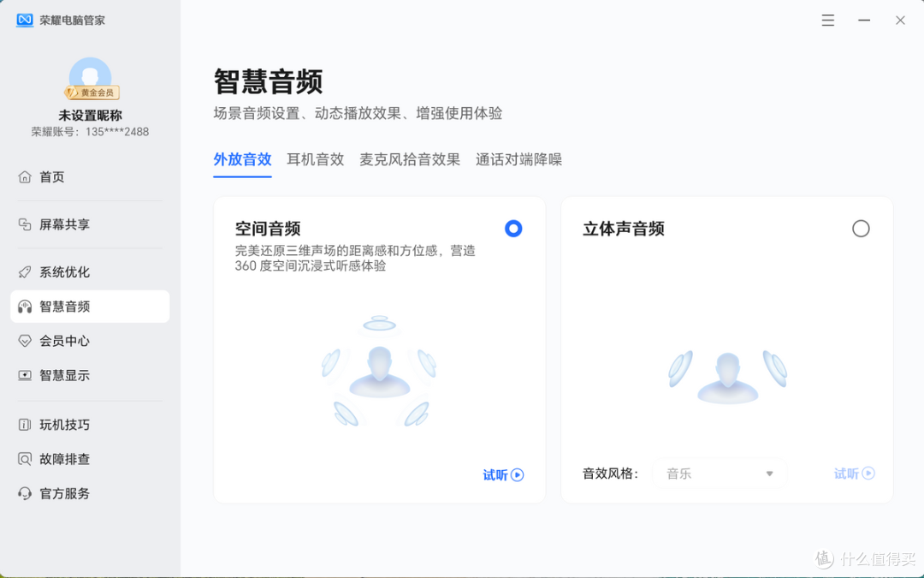Open 屏幕共享 in the sidebar

point(90,224)
